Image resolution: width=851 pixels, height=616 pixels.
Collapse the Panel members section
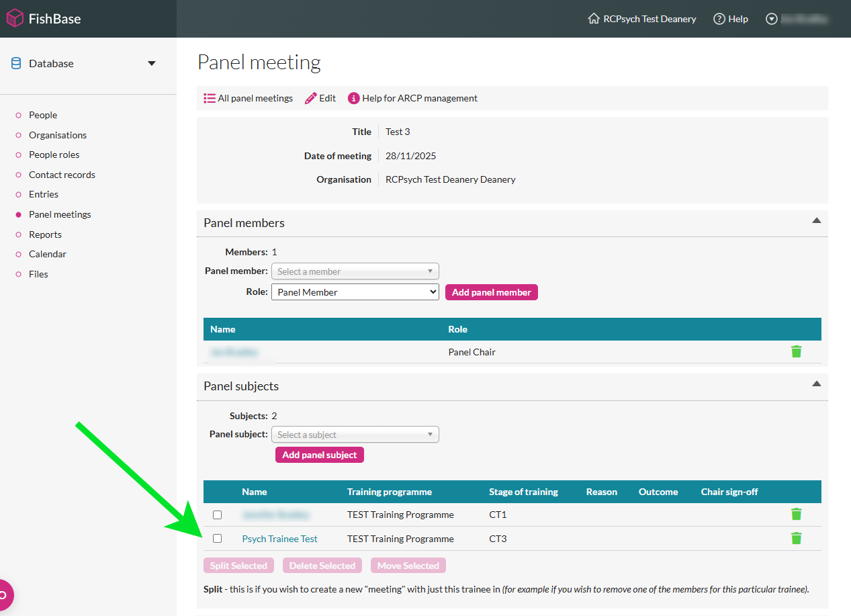pyautogui.click(x=817, y=220)
